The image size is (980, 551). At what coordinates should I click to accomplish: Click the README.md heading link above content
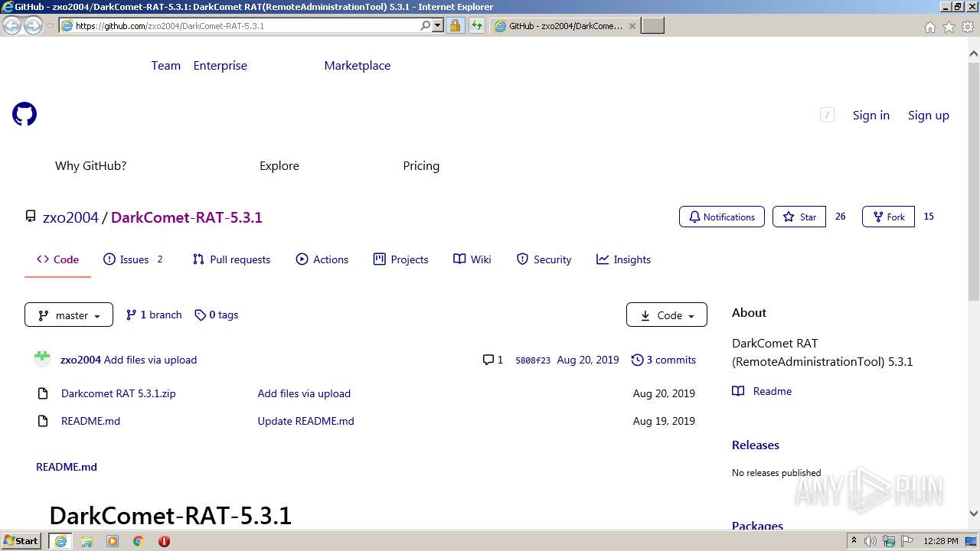(x=67, y=467)
